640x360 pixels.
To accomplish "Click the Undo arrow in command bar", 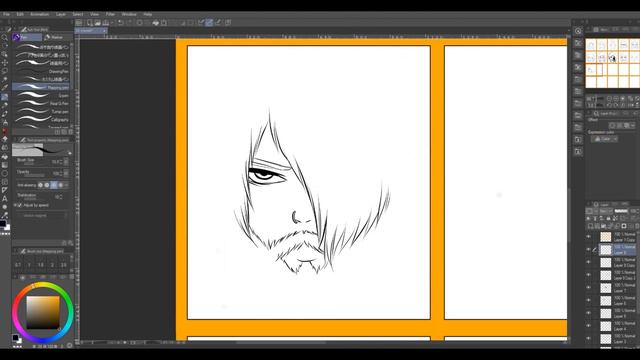I will (121, 23).
